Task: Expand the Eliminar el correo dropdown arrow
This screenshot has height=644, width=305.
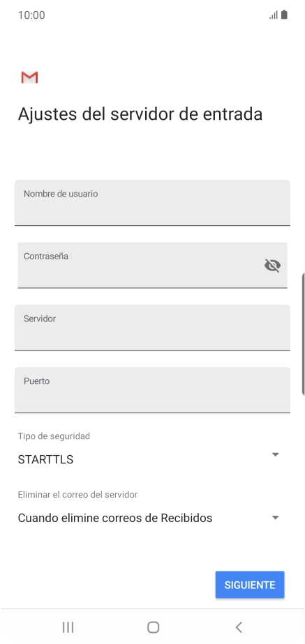Action: 276,517
